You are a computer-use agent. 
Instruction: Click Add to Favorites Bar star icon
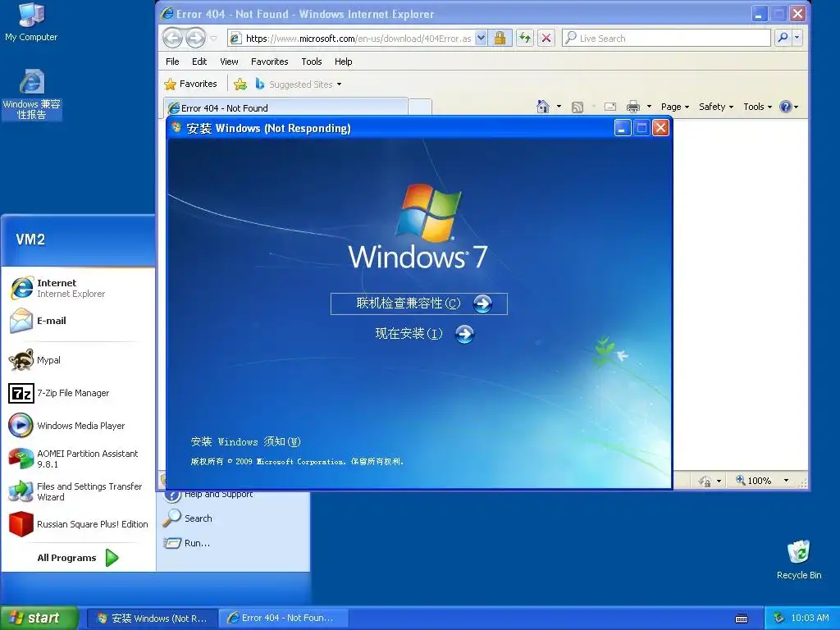pyautogui.click(x=240, y=84)
